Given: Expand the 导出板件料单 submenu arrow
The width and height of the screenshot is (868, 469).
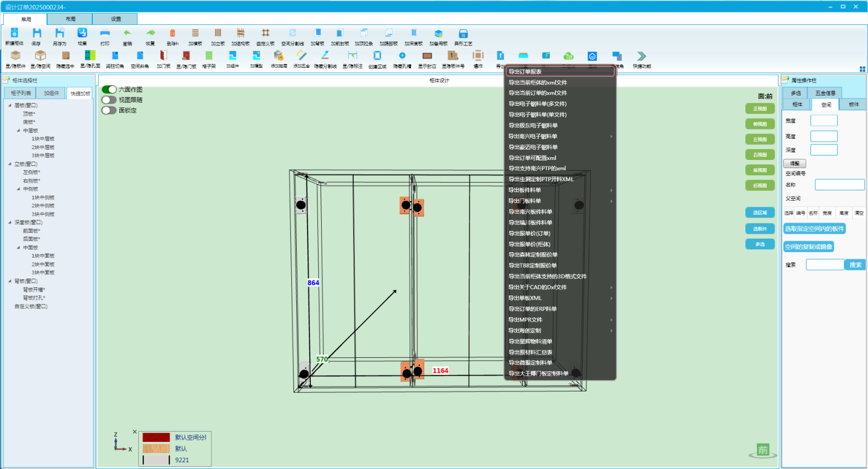Looking at the screenshot, I should pos(611,190).
